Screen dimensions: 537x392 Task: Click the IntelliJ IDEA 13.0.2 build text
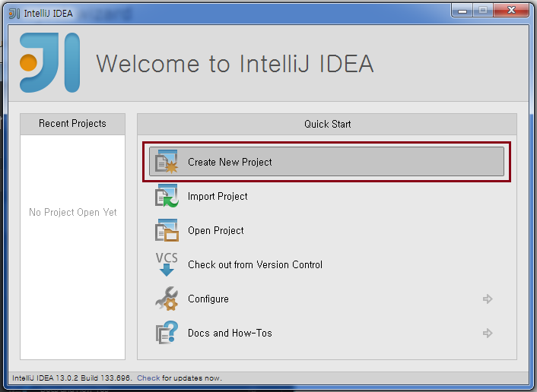tap(71, 378)
